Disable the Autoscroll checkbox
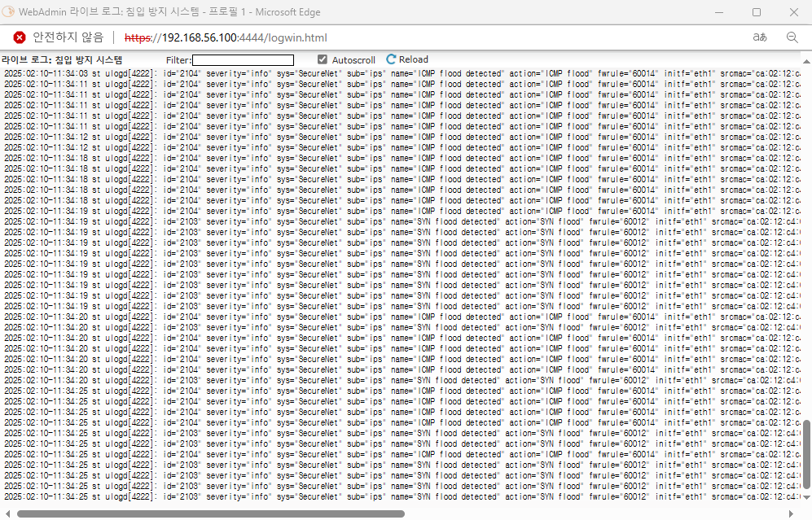Screen dimensions: 812x520 tap(322, 59)
